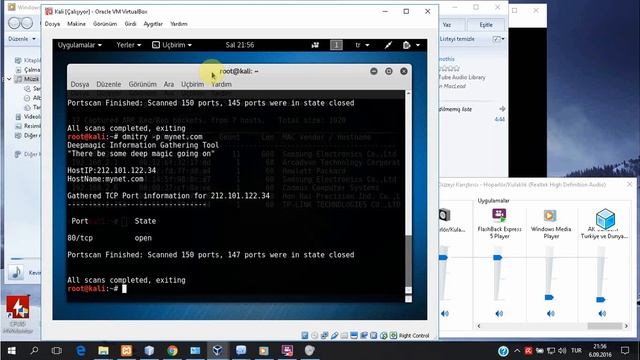Click the Windows Start button
The image size is (640, 360).
pos(11,351)
